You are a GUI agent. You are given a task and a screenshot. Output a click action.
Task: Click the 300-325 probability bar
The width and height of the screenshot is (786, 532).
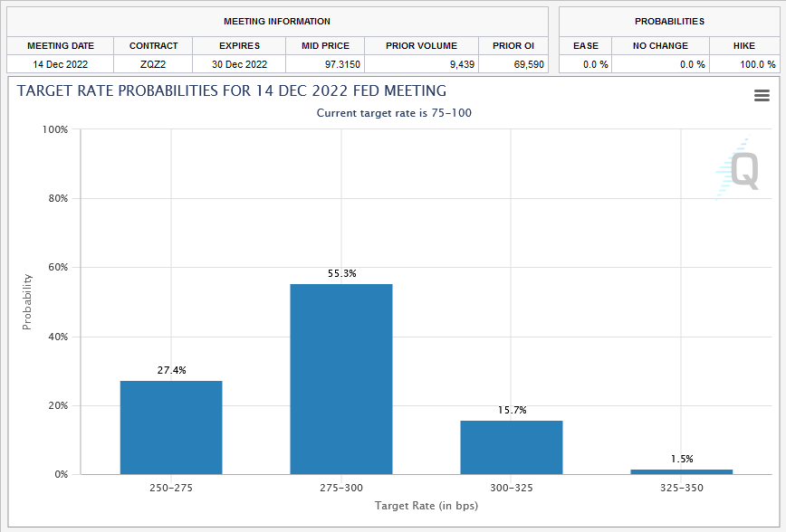coord(512,447)
